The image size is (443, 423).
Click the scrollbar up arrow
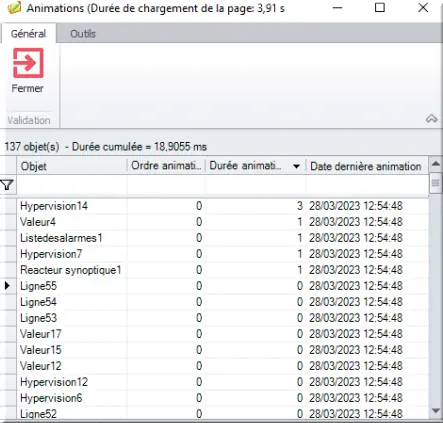[436, 164]
